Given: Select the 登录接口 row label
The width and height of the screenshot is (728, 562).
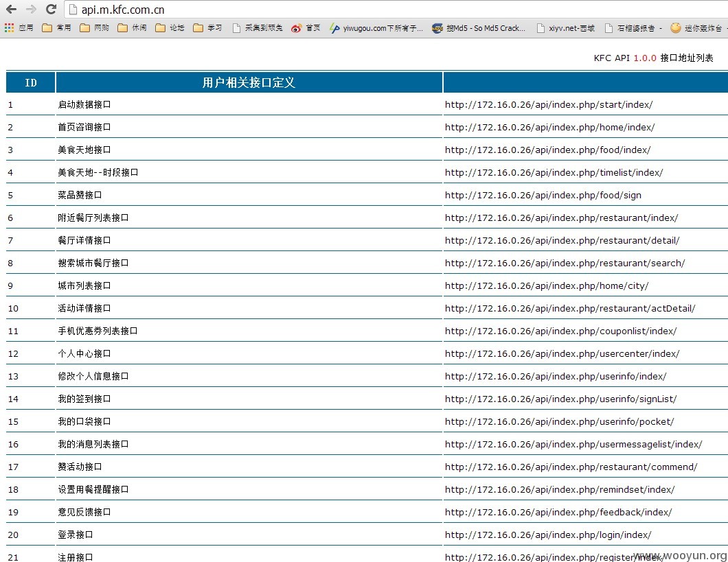Looking at the screenshot, I should (76, 535).
